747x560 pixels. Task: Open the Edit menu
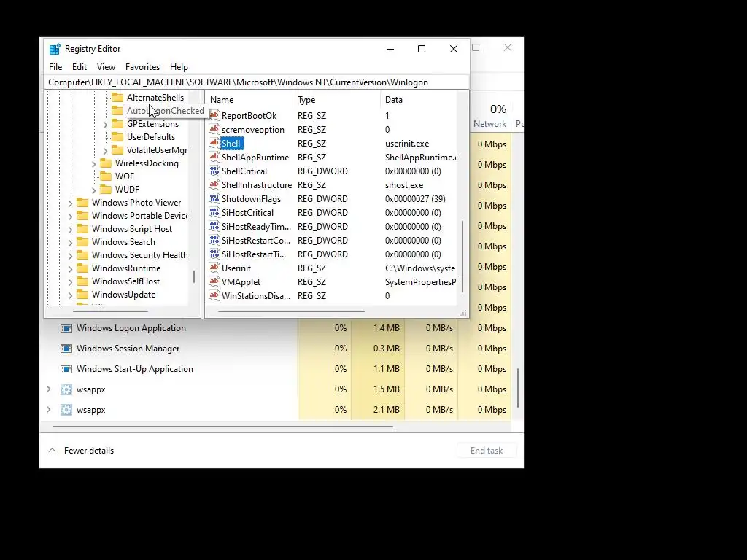79,67
